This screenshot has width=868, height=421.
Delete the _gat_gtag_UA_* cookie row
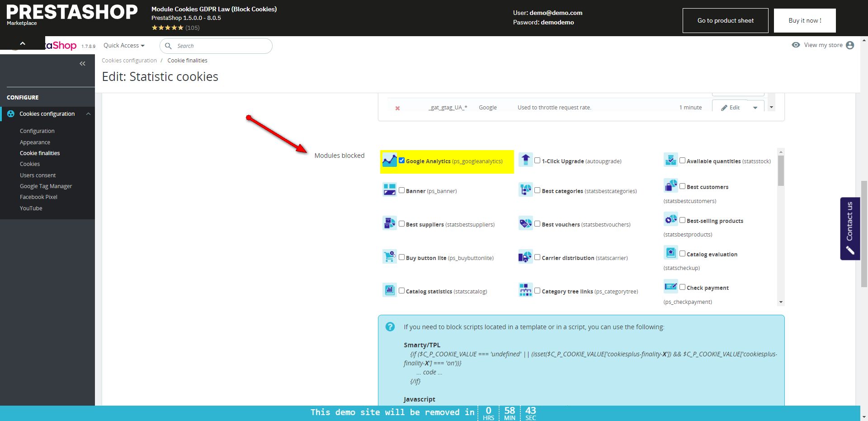[397, 108]
